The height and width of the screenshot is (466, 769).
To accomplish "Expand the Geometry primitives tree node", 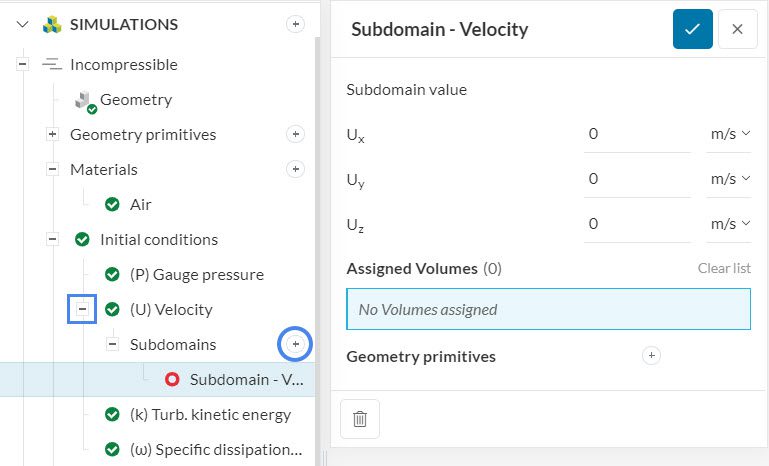I will pos(53,134).
